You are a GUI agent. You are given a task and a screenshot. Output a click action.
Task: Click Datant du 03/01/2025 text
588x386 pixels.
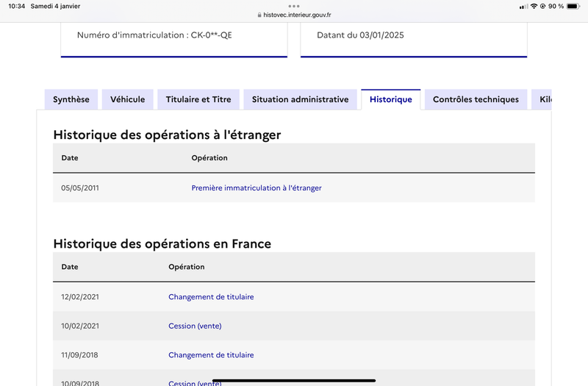[x=360, y=35]
